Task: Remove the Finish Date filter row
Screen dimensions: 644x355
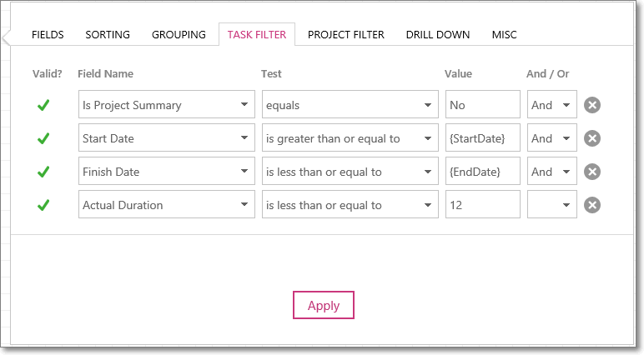Action: [591, 172]
